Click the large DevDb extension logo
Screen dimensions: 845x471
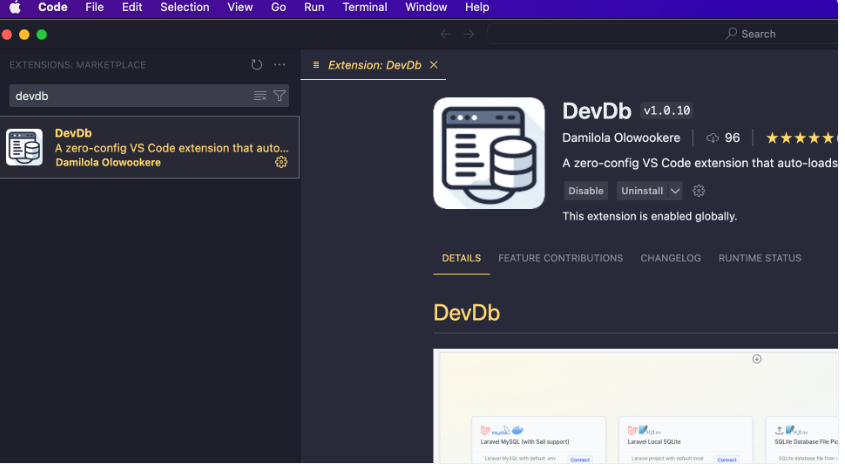[x=489, y=153]
